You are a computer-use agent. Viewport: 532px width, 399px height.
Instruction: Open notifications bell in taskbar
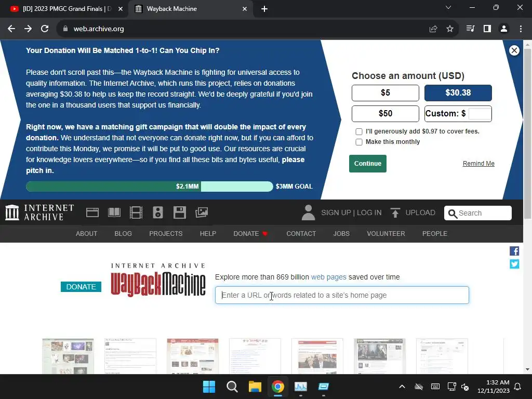(x=518, y=387)
